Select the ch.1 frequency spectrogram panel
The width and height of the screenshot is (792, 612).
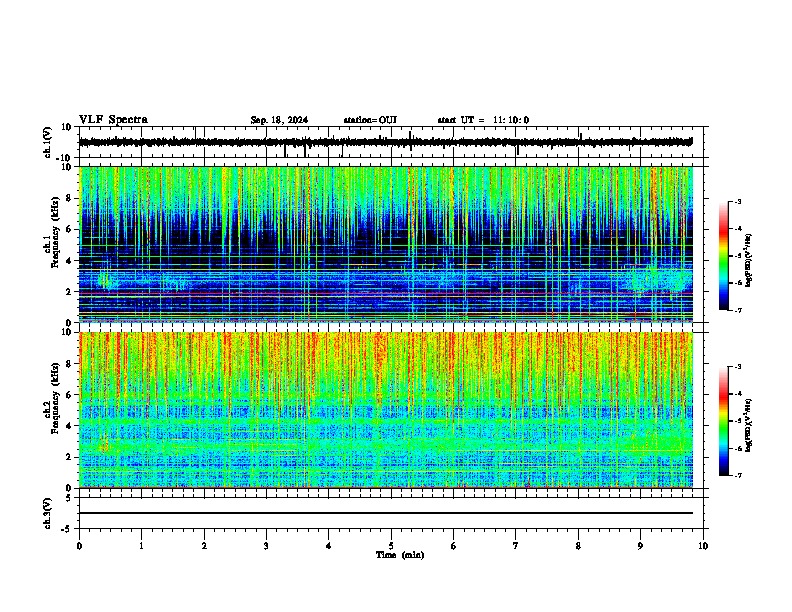[x=386, y=244]
